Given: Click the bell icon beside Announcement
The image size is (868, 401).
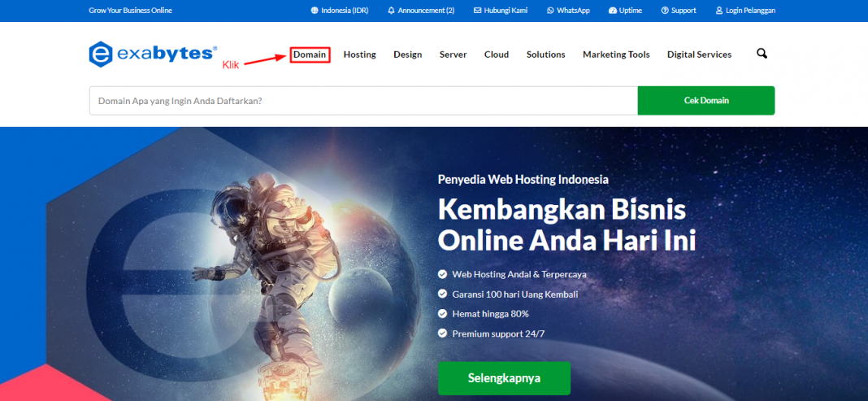Looking at the screenshot, I should point(392,11).
